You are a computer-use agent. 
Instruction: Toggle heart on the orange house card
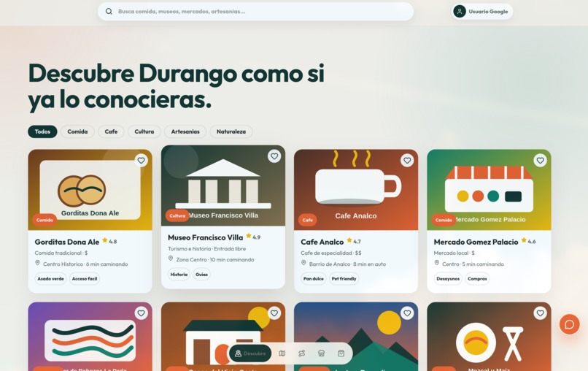[274, 313]
